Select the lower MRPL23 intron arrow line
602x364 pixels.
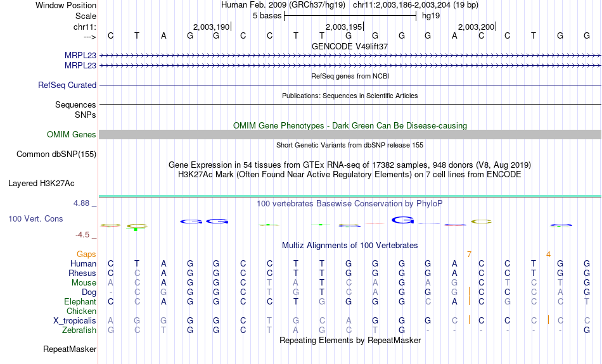(x=350, y=66)
